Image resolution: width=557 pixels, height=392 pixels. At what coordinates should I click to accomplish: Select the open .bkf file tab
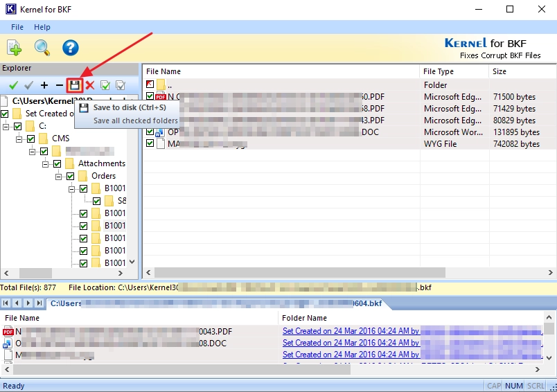[x=216, y=303]
